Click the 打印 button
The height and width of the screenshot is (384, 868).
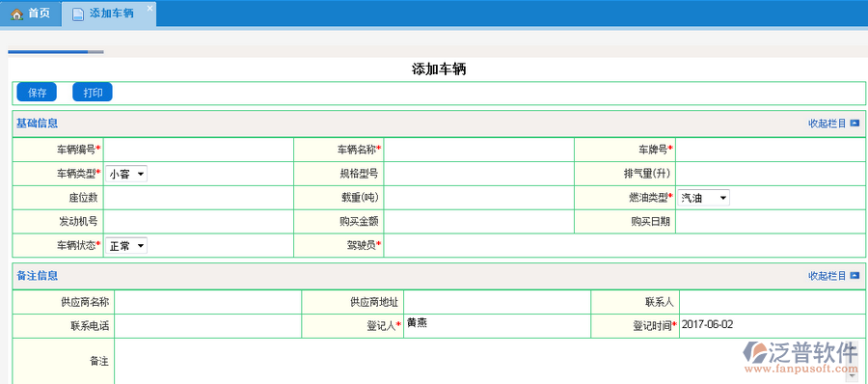coord(93,93)
